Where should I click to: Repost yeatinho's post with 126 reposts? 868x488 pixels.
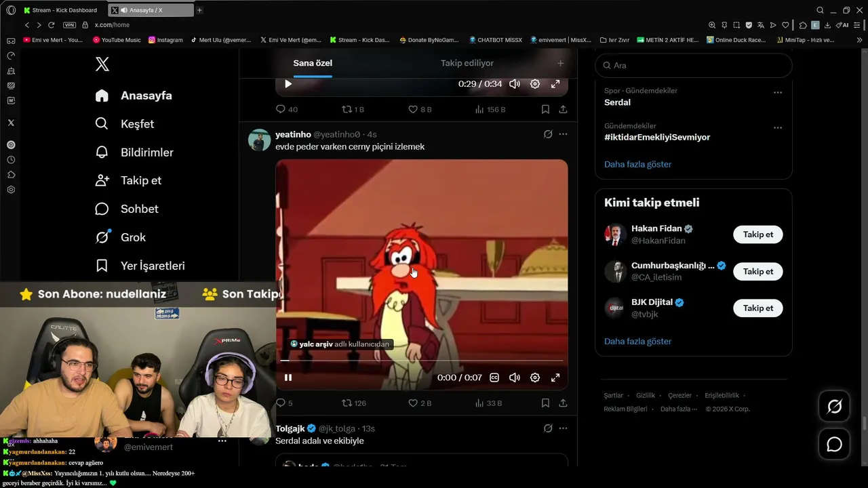[353, 403]
